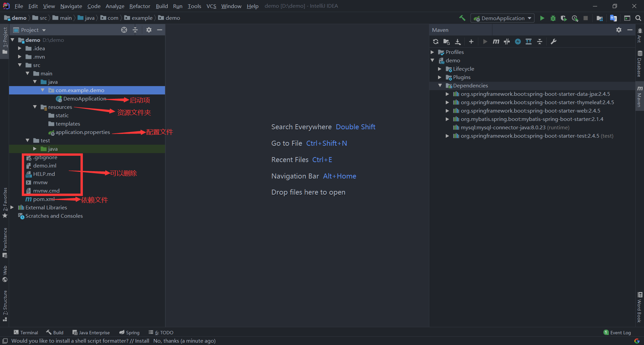Viewport: 644px width, 345px height.
Task: Expand spring-boot-starter-web dependency
Action: pyautogui.click(x=447, y=111)
